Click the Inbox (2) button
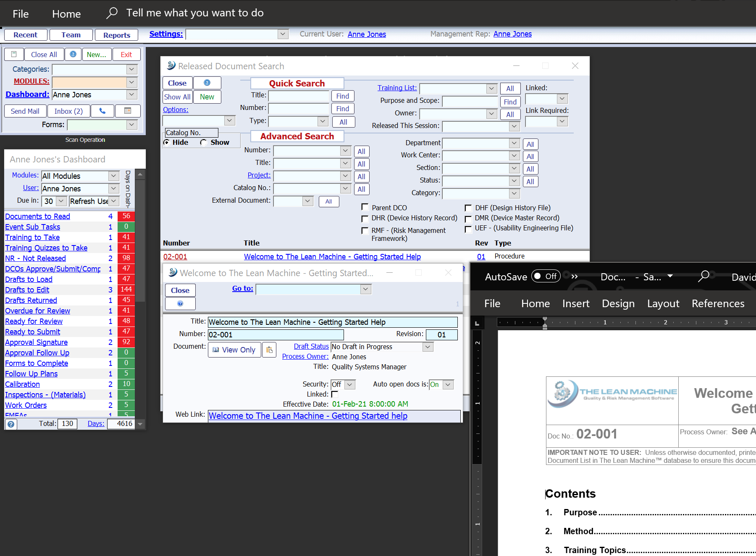This screenshot has height=556, width=756. [68, 111]
